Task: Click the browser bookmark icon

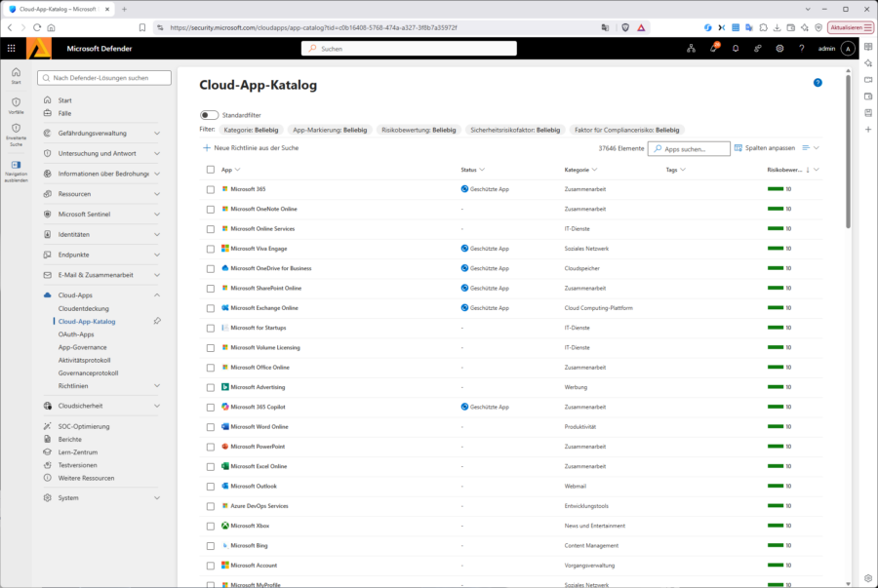Action: tap(142, 27)
